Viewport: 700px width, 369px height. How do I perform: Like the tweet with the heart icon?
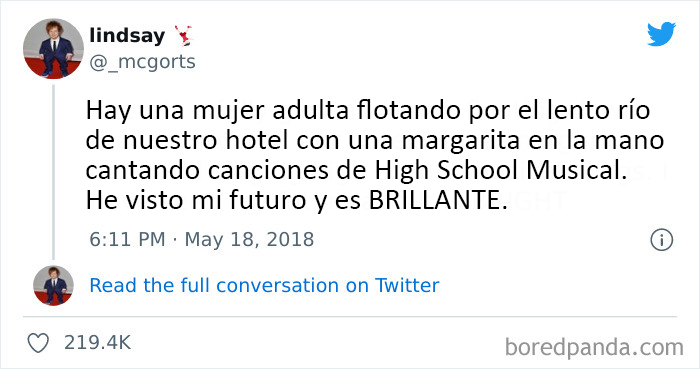38,343
